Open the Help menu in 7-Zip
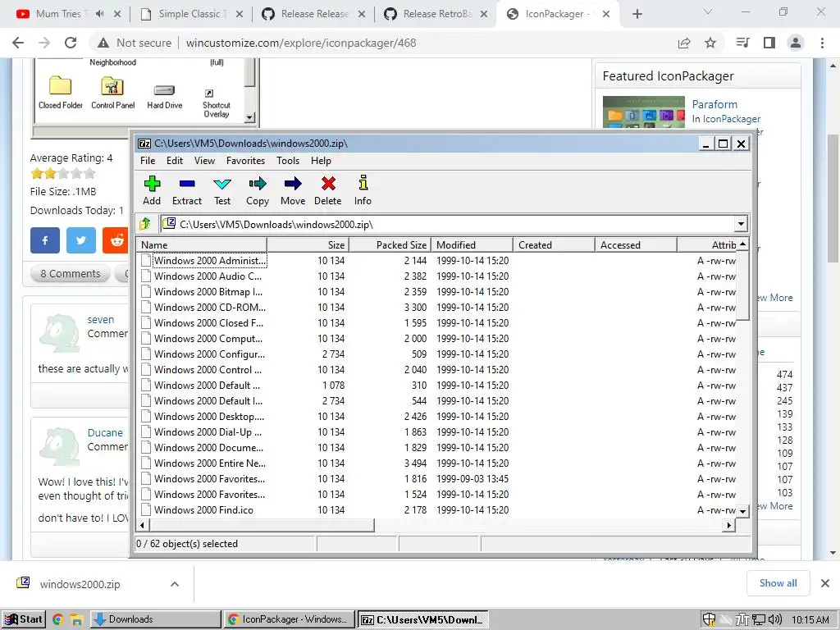 coord(321,161)
